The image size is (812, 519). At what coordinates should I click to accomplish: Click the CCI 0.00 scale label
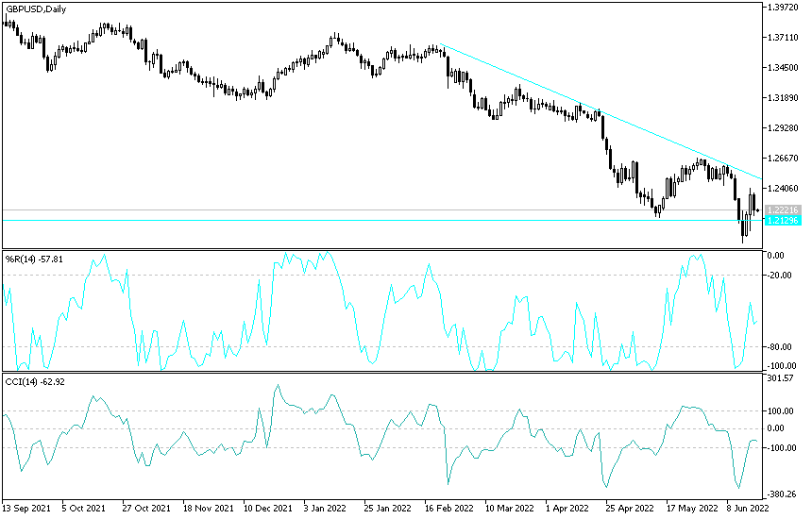(776, 428)
